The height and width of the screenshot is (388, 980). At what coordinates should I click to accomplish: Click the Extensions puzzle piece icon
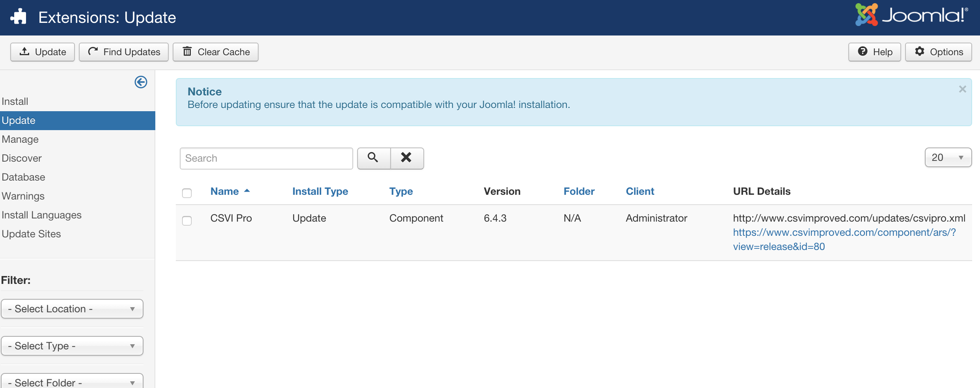click(x=19, y=17)
